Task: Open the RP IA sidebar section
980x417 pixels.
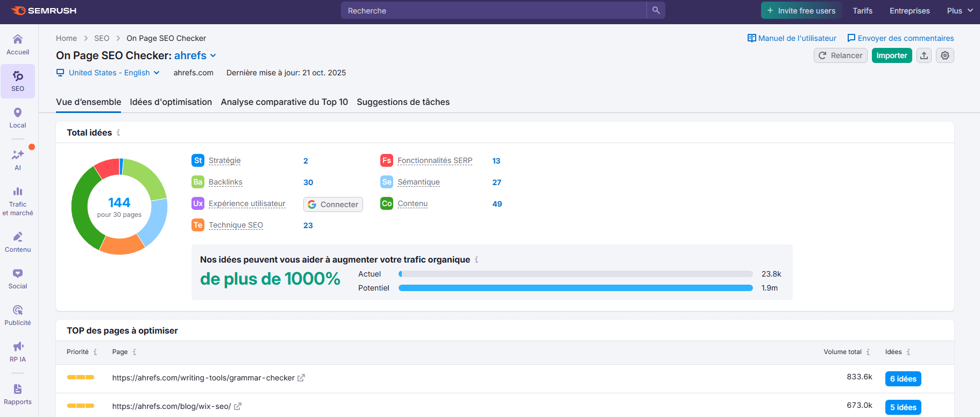Action: 18,352
